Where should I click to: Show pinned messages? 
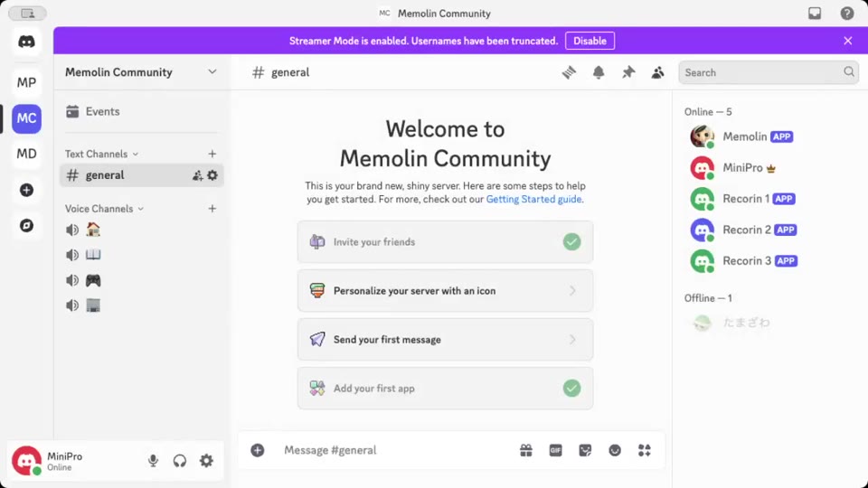[x=628, y=72]
